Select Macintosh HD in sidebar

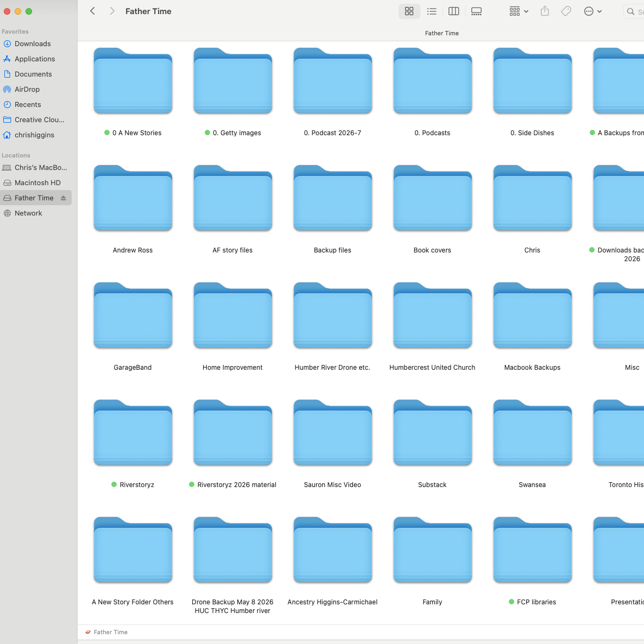(x=32, y=183)
